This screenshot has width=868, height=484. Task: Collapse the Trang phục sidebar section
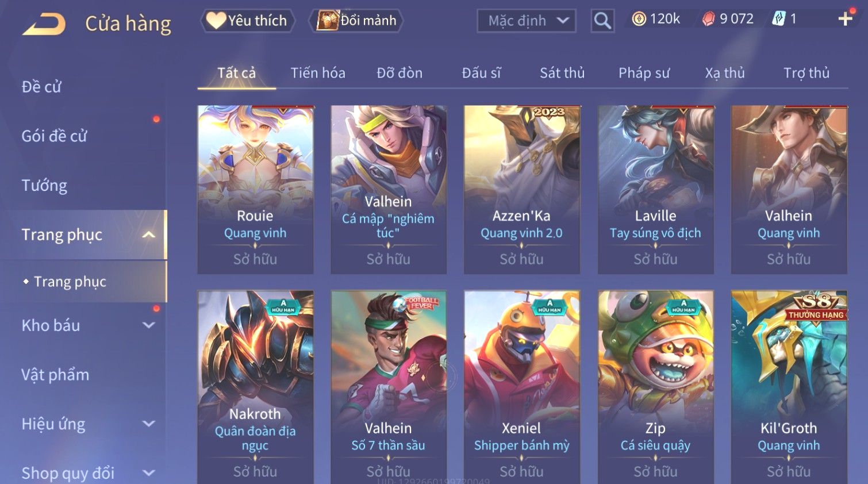pyautogui.click(x=149, y=235)
